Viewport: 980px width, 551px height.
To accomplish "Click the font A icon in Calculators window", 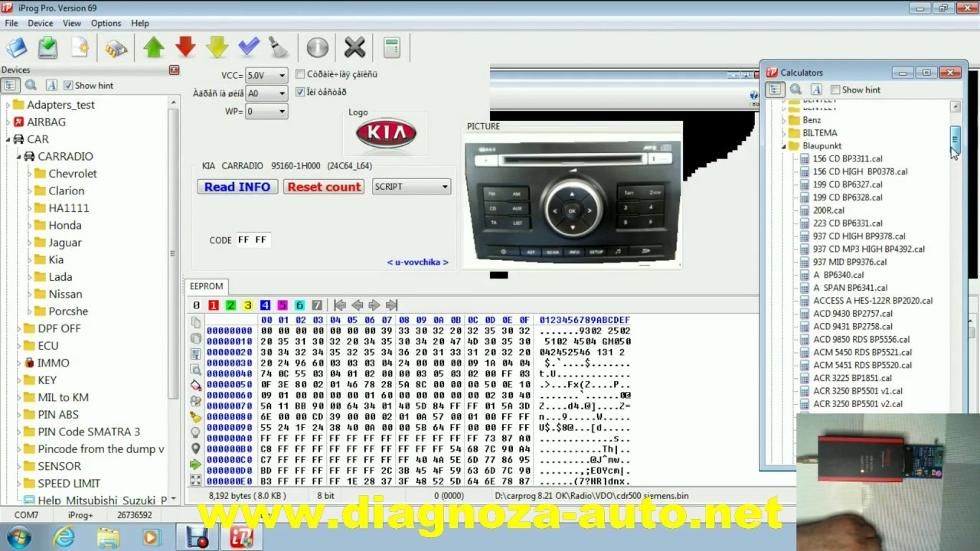I will point(816,90).
